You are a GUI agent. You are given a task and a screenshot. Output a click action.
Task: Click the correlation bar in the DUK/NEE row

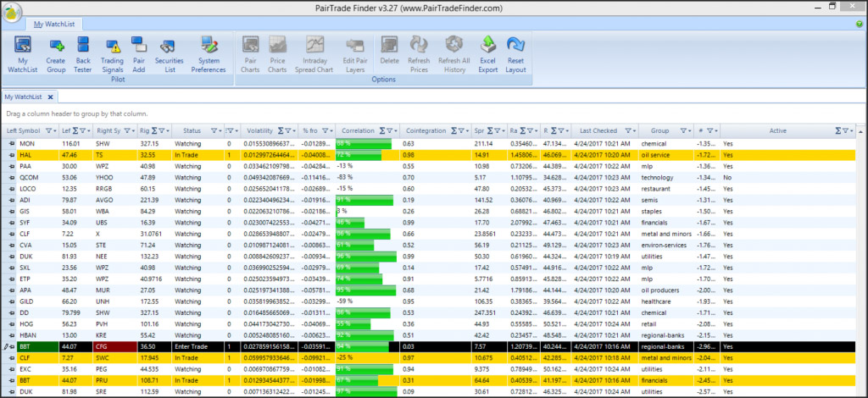pyautogui.click(x=364, y=255)
